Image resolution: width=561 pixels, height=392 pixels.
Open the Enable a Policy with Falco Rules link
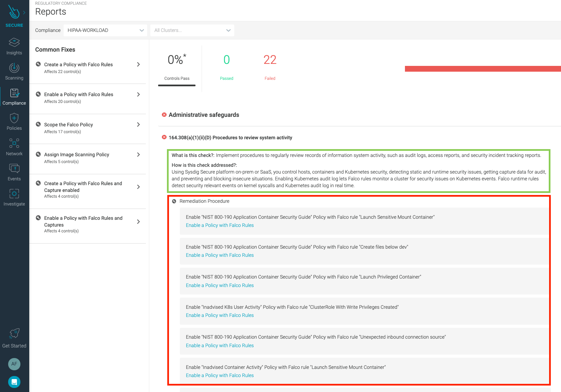(x=219, y=225)
